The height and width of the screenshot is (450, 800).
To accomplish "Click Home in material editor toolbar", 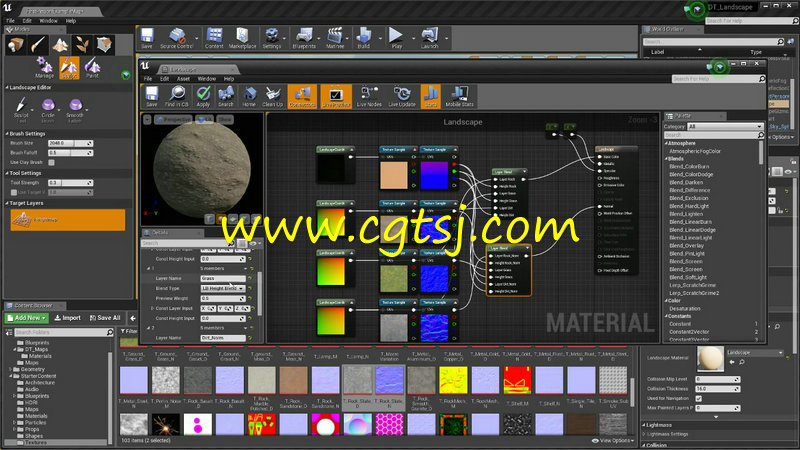I will tap(249, 96).
